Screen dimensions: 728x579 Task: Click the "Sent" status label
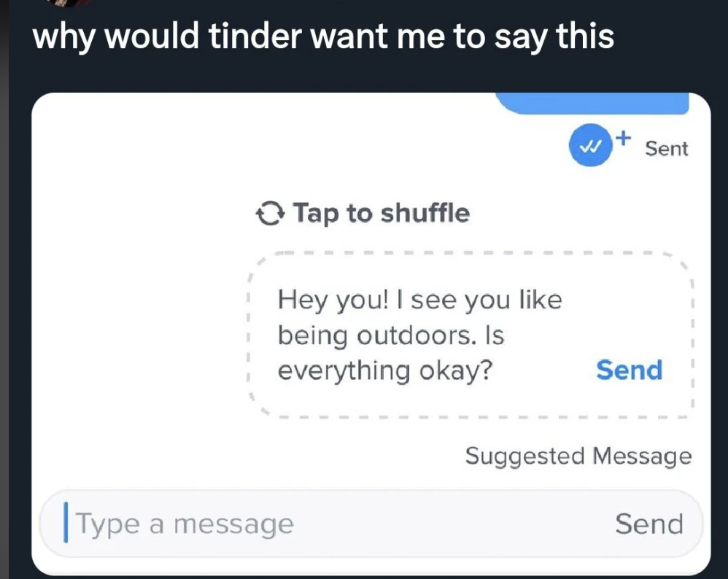click(666, 149)
